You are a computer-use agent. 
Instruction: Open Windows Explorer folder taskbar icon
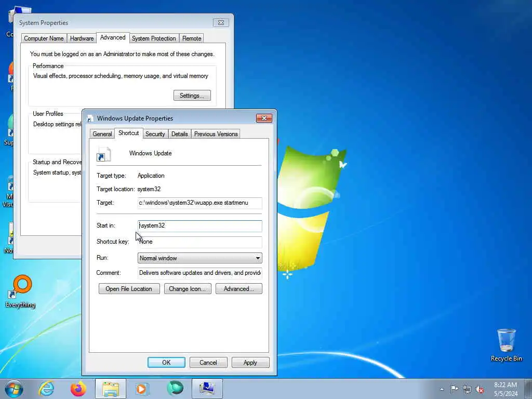pyautogui.click(x=111, y=389)
